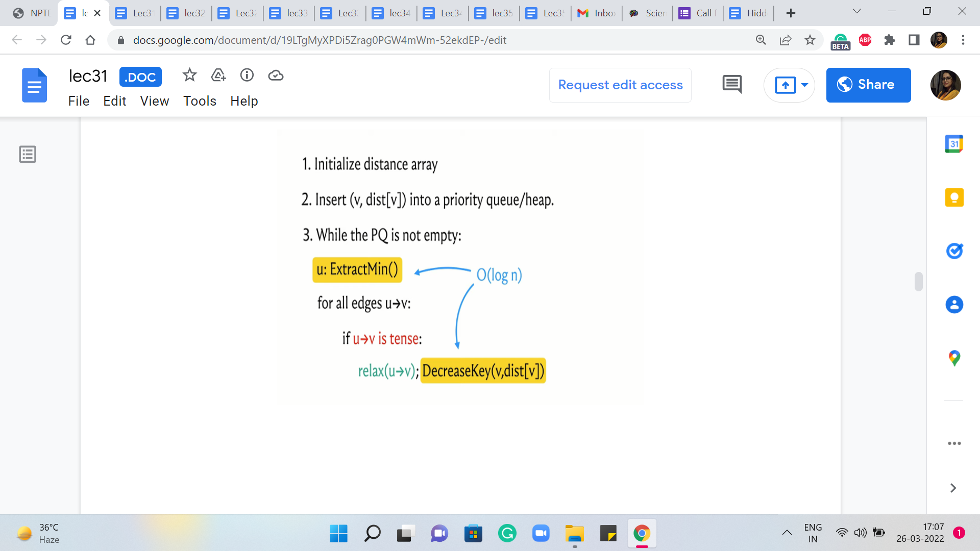This screenshot has height=551, width=980.
Task: Click the document vertical scrollbar thumb
Action: [x=918, y=282]
